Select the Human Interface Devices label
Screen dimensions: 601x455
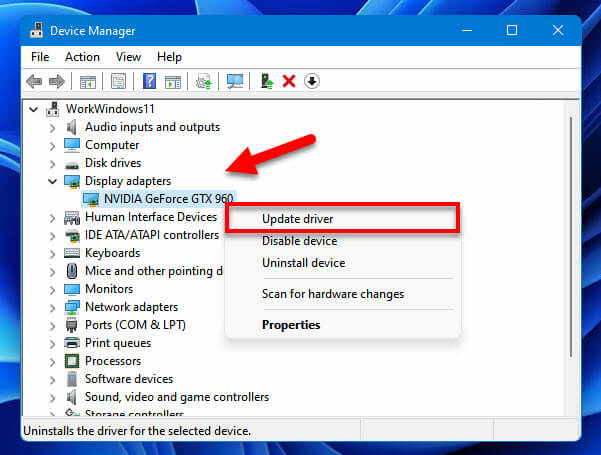click(x=151, y=217)
